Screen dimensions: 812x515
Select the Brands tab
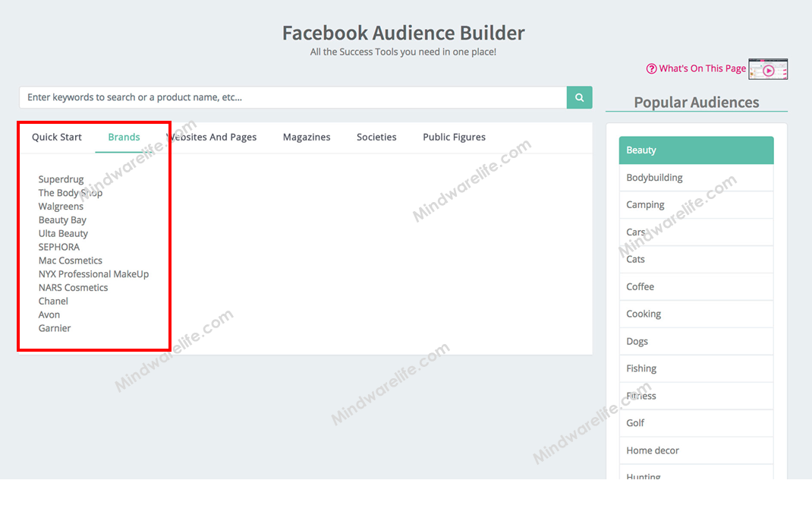pos(124,137)
